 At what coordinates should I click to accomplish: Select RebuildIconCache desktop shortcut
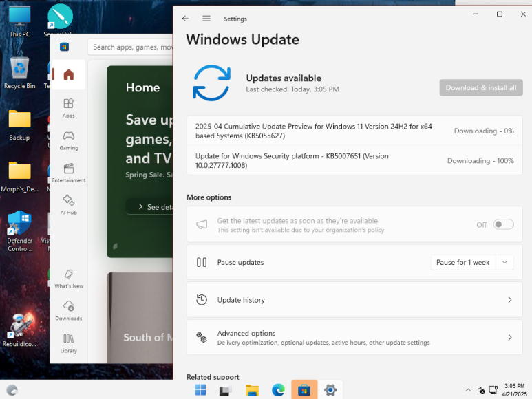(19, 330)
